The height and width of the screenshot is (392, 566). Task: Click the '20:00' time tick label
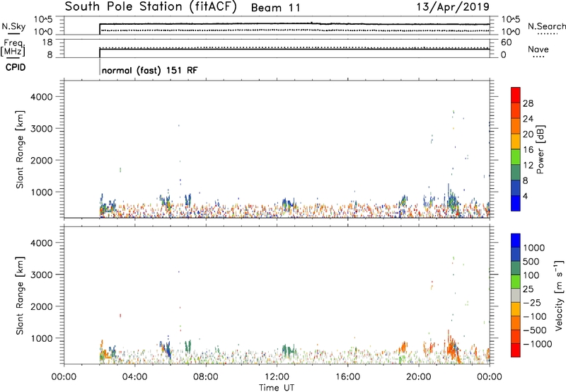[x=418, y=377]
